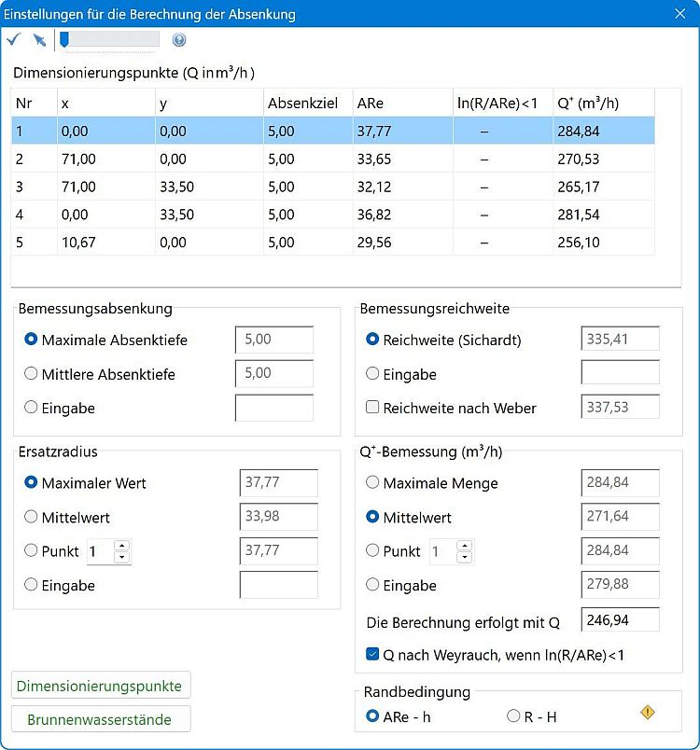Click up arrow of Q-Bemessung Punkt spinner
This screenshot has width=700, height=750.
pos(464,545)
